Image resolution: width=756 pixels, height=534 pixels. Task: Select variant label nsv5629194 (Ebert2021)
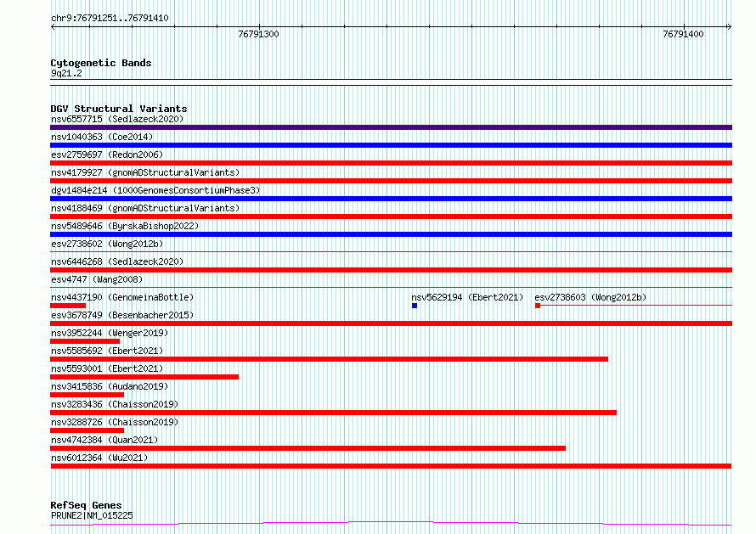pos(467,297)
